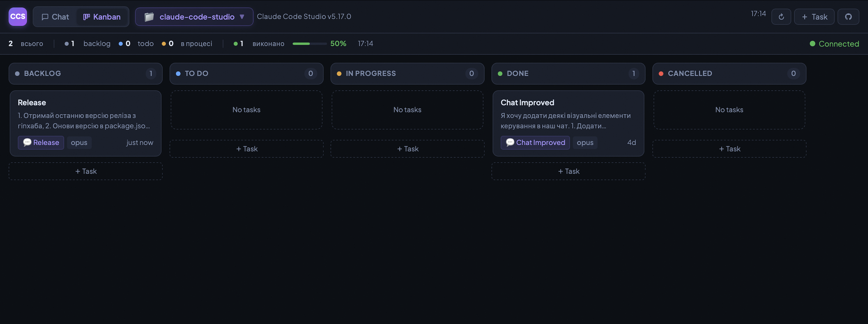Select the Kanban tab

102,17
